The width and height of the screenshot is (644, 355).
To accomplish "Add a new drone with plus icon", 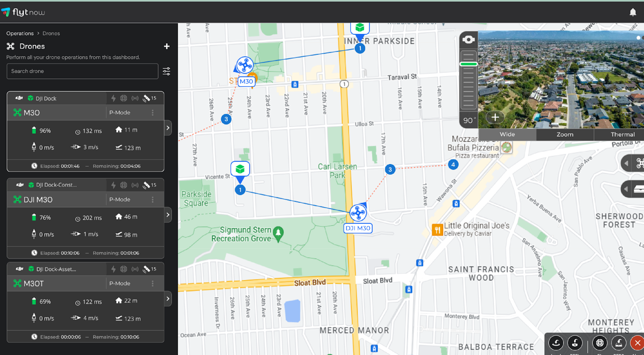I will [x=167, y=46].
